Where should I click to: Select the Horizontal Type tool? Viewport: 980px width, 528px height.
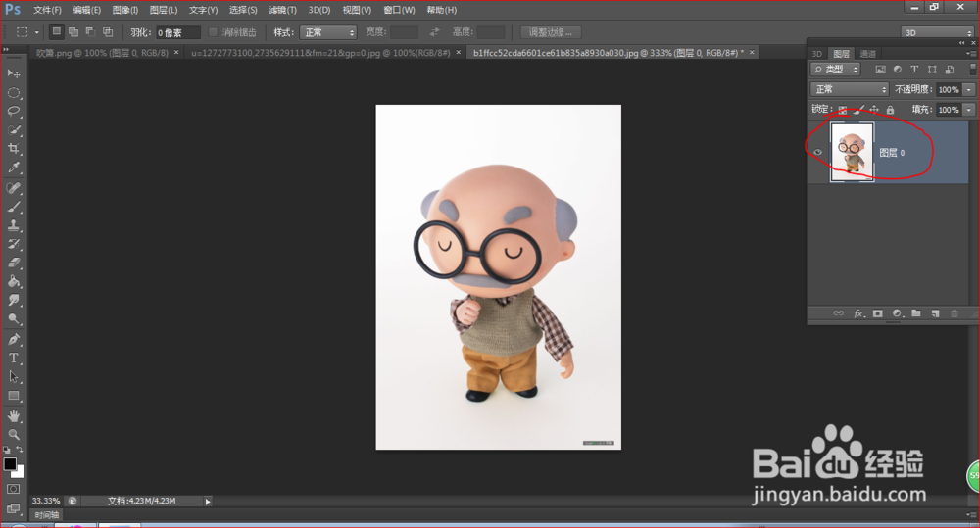pos(13,358)
